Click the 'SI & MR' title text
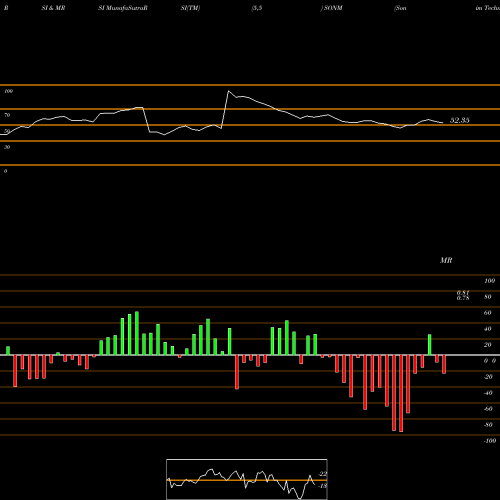Screen dimensions: 500x500 (53, 8)
